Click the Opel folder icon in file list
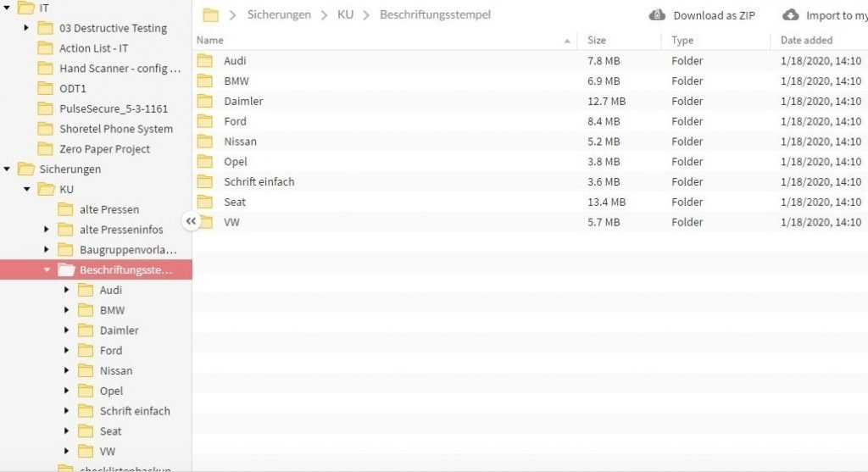This screenshot has width=868, height=472. 205,162
